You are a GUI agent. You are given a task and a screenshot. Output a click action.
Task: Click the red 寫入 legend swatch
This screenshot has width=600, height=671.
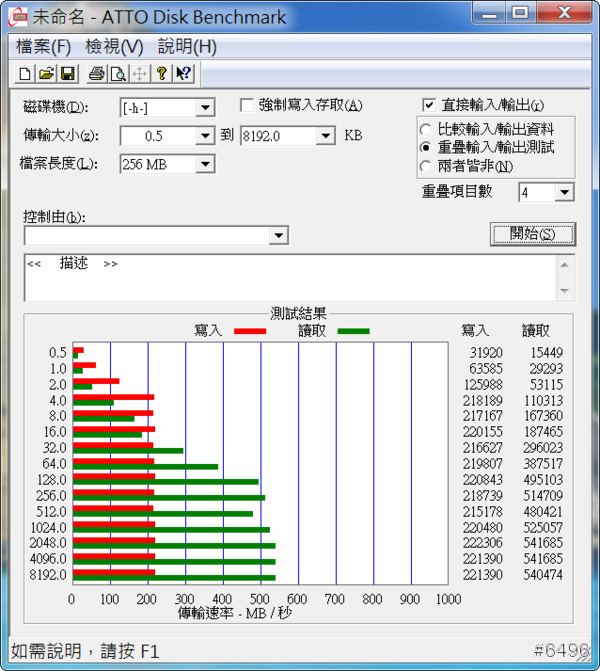click(250, 331)
